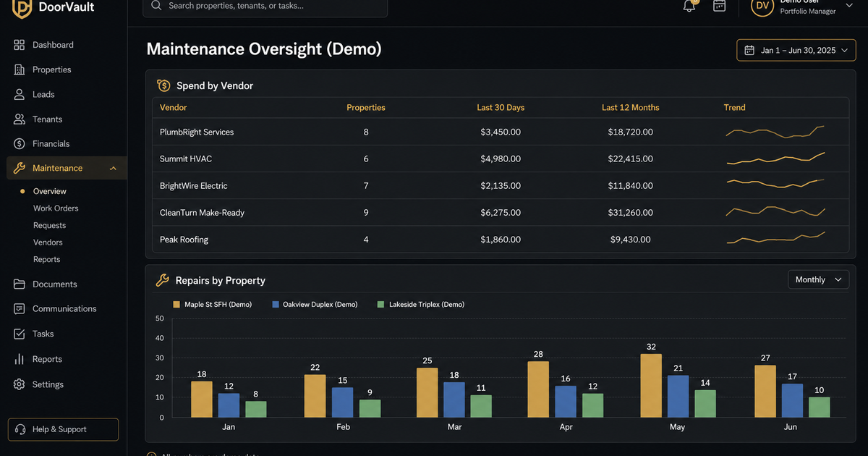Open Communications menu item
This screenshot has height=456, width=868.
tap(63, 308)
